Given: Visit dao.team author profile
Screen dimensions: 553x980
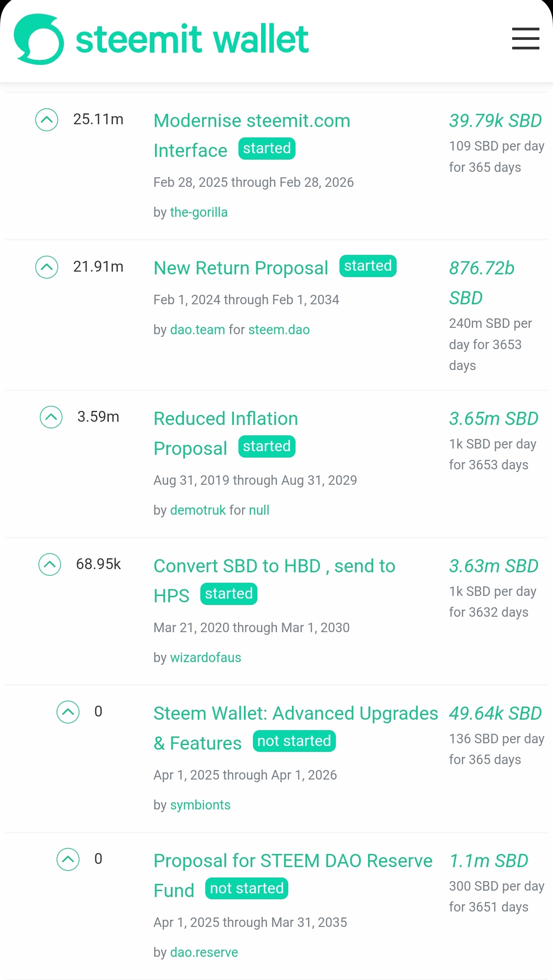Looking at the screenshot, I should (x=197, y=330).
